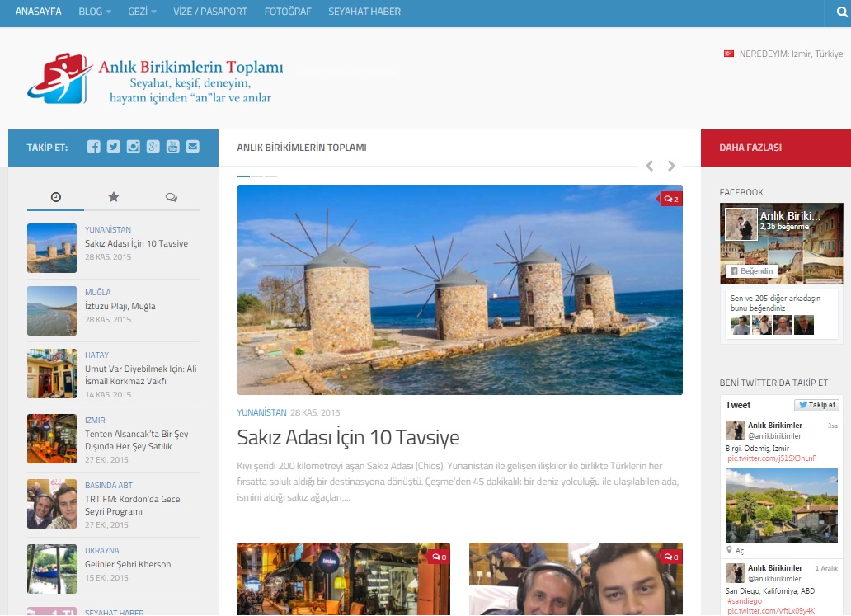
Task: Click the Twitter Takip et button
Action: coord(816,405)
